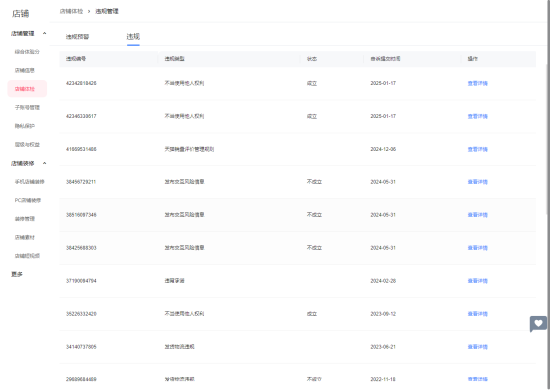Viewport: 550px width, 391px height.
Task: Click date 2024-02-28 cell
Action: [x=383, y=281]
